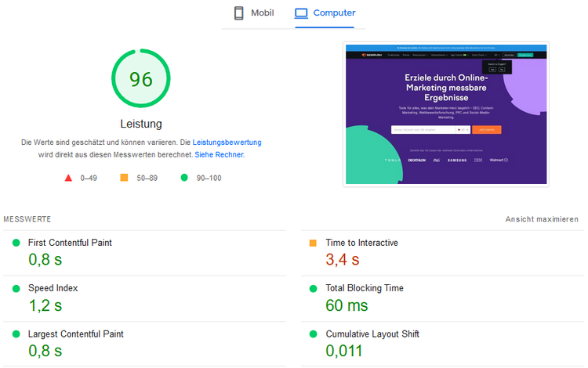
Task: Click the Largest Contentful Paint label
Action: click(76, 334)
